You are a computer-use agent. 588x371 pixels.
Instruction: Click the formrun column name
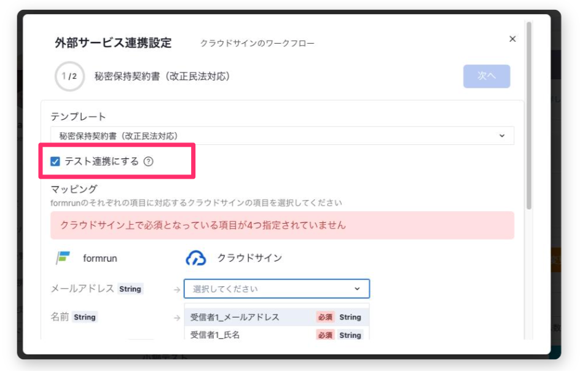[100, 258]
